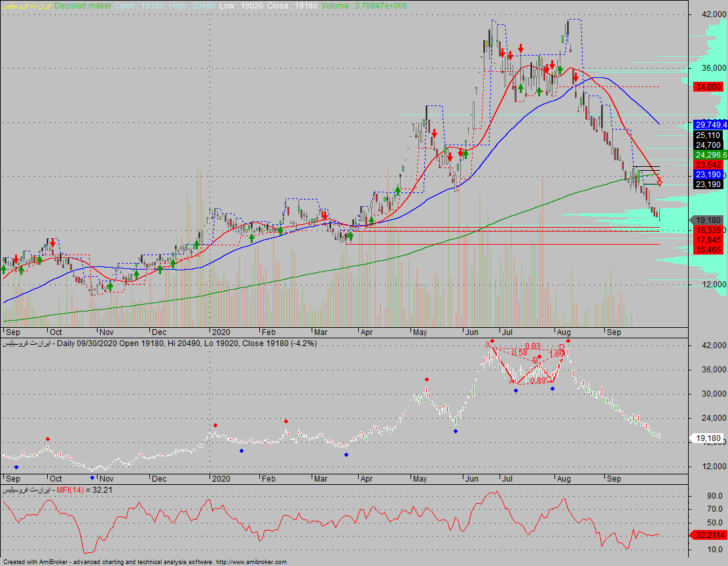This screenshot has width=728, height=566.
Task: Select the blue 23,190 price label
Action: tap(708, 175)
